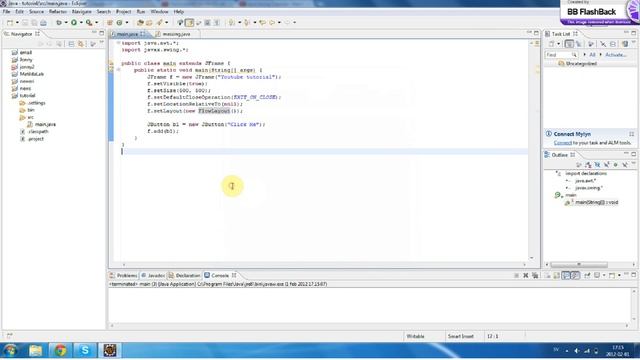640x360 pixels.
Task: Open the Window menu
Action: tap(159, 12)
